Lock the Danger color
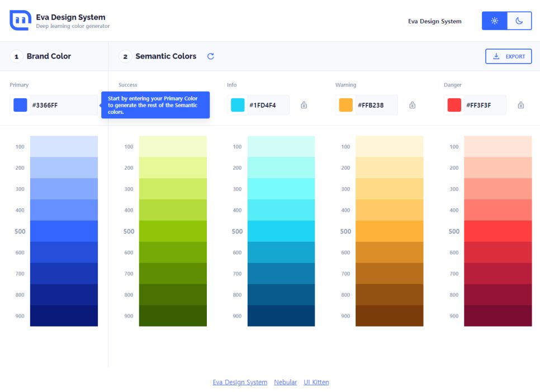This screenshot has width=540, height=392. pos(521,105)
